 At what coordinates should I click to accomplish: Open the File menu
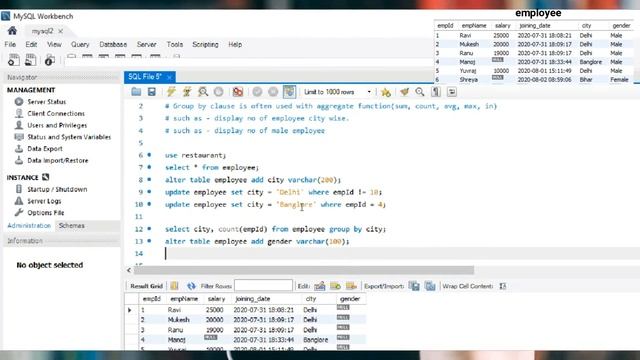[x=10, y=44]
